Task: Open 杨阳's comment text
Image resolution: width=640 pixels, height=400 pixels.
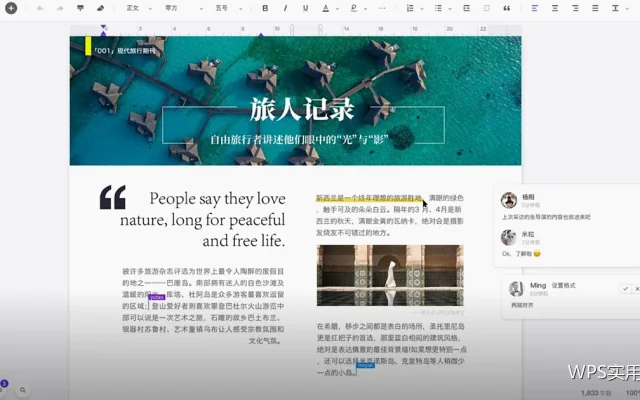Action: [x=546, y=217]
